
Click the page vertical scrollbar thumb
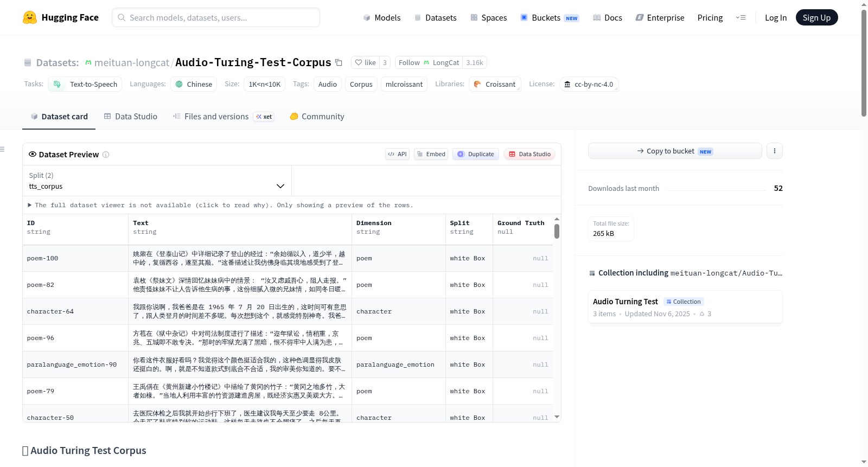[x=864, y=62]
